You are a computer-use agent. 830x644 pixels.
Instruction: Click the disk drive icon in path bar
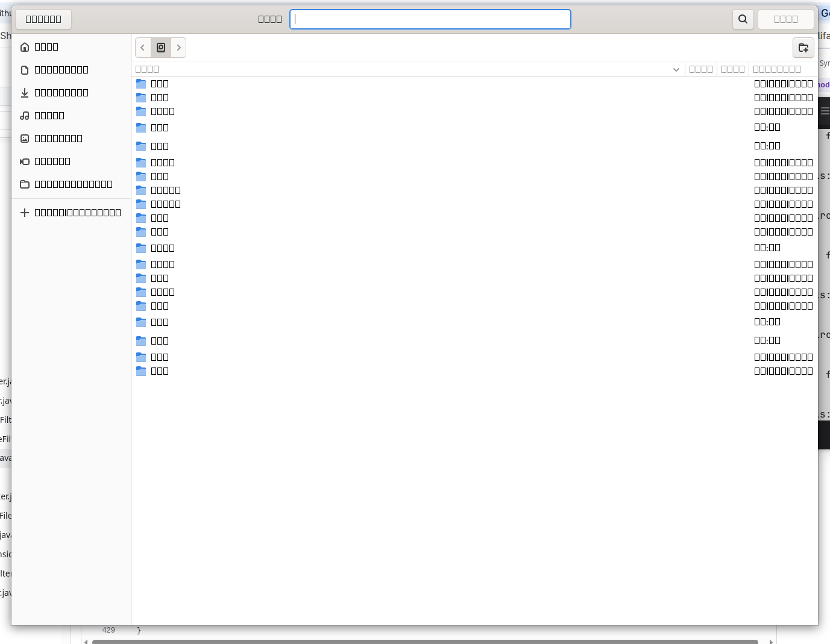pos(161,48)
